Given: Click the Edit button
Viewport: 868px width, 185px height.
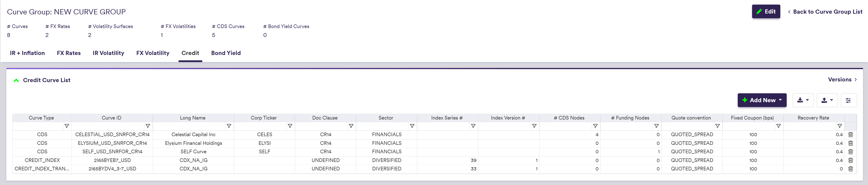Looking at the screenshot, I should pos(766,11).
